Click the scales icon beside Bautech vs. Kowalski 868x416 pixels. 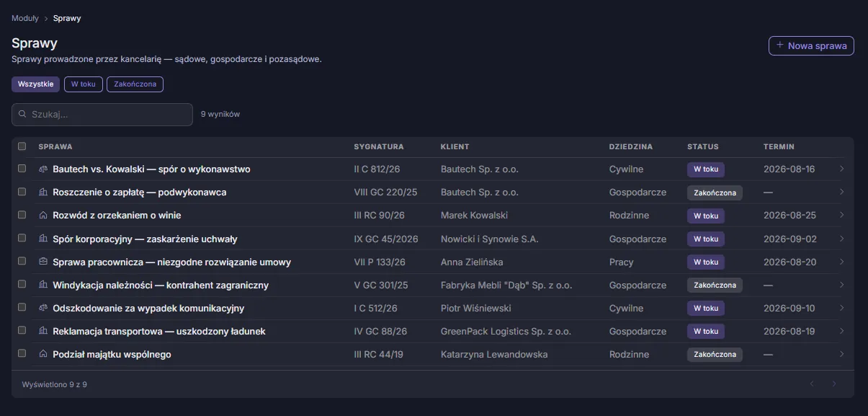pos(42,169)
